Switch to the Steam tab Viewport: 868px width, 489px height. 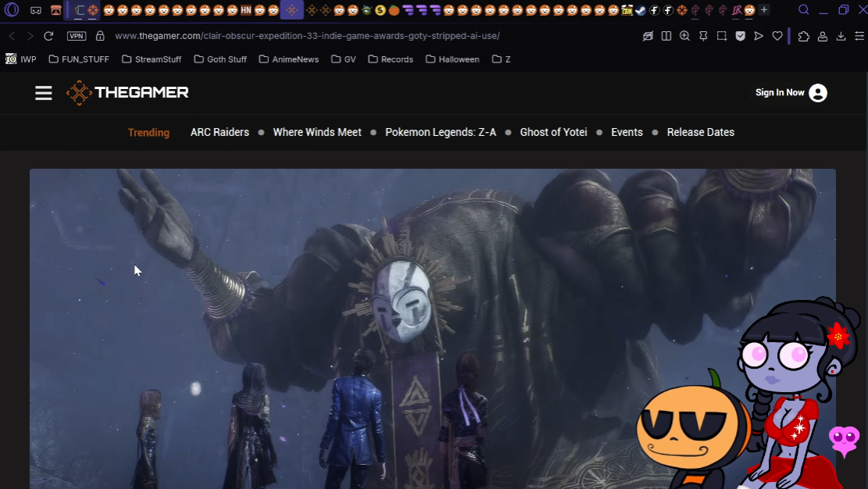pos(641,10)
